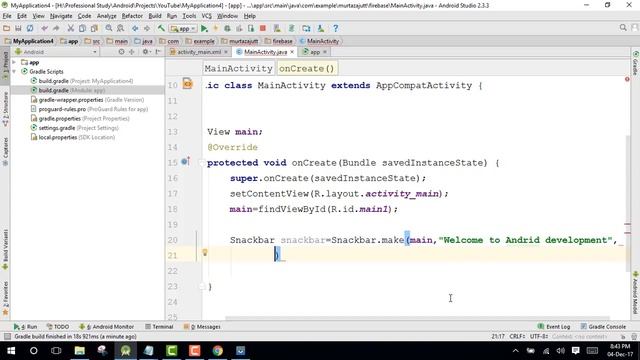Collapse the Gradle Scripts node
The height and width of the screenshot is (360, 640).
14,71
